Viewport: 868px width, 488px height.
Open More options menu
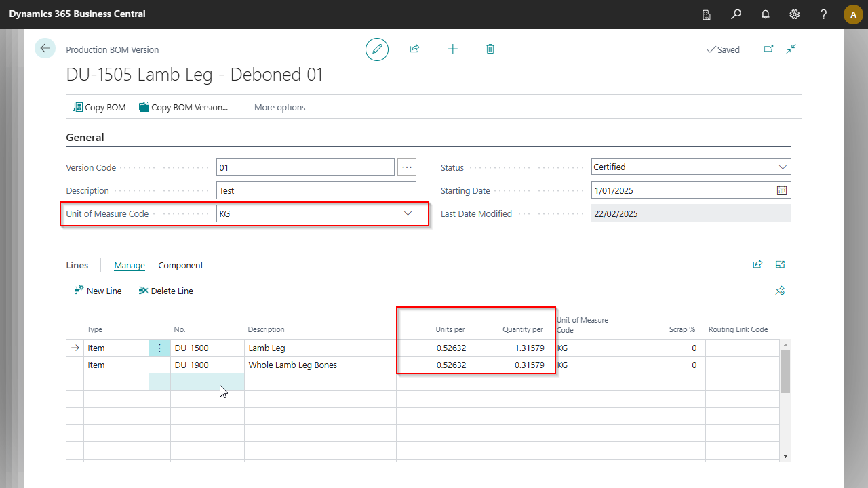[279, 107]
